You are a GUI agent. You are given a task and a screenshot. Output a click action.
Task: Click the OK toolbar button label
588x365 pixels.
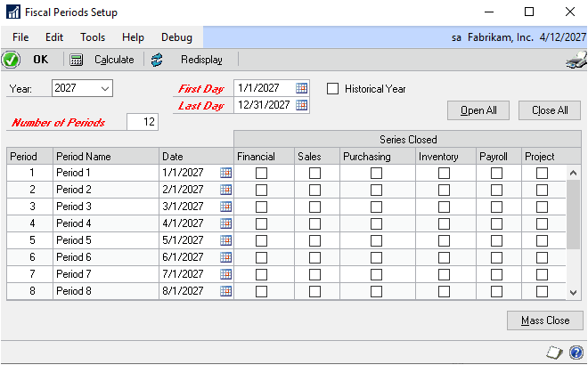pos(40,60)
